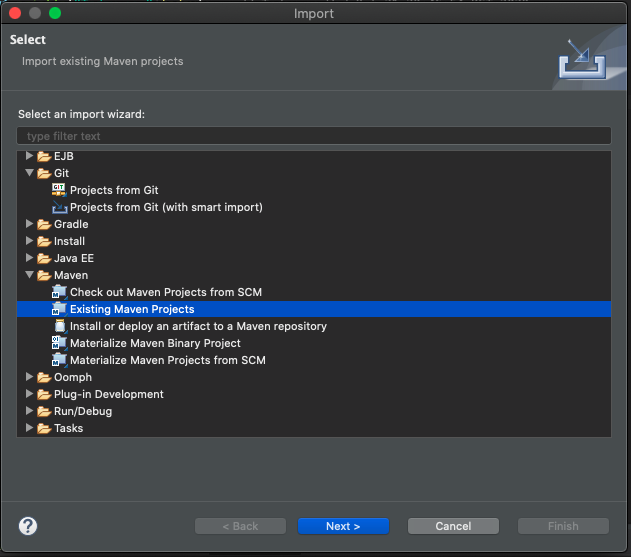Collapse the Maven category
The width and height of the screenshot is (631, 557).
[x=29, y=274]
